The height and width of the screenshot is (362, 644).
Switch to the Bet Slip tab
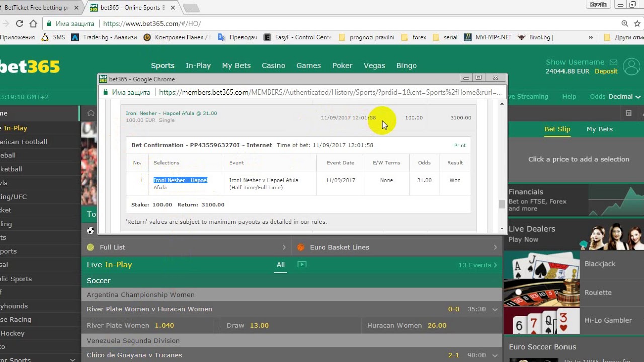[557, 129]
